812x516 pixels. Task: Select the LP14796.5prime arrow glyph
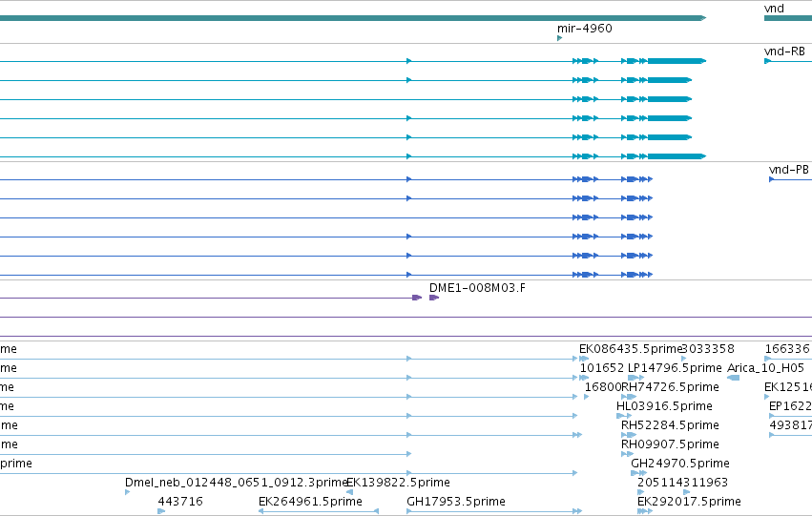[x=635, y=378]
